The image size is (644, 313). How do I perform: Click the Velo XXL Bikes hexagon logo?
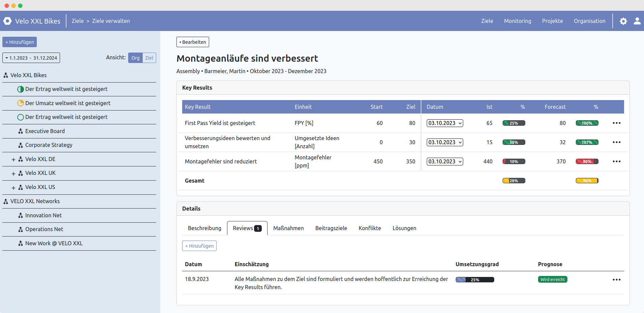point(7,21)
